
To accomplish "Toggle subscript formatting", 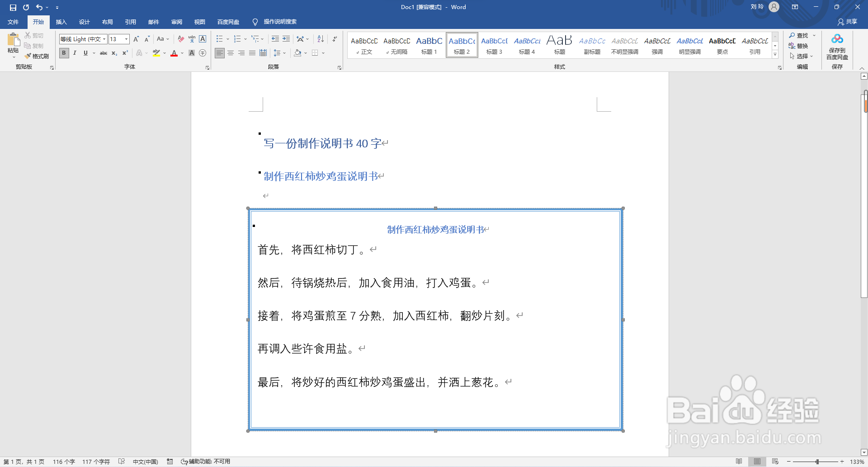I will click(x=114, y=53).
